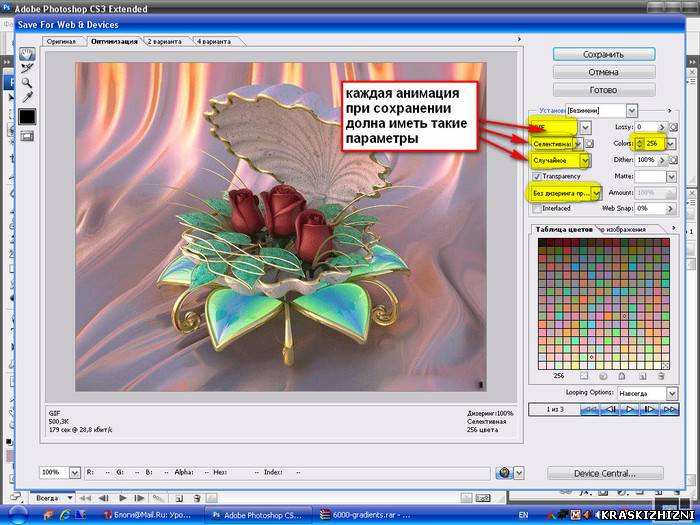Viewport: 700px width, 525px height.
Task: Open the preview options arrow menu
Action: [519, 39]
